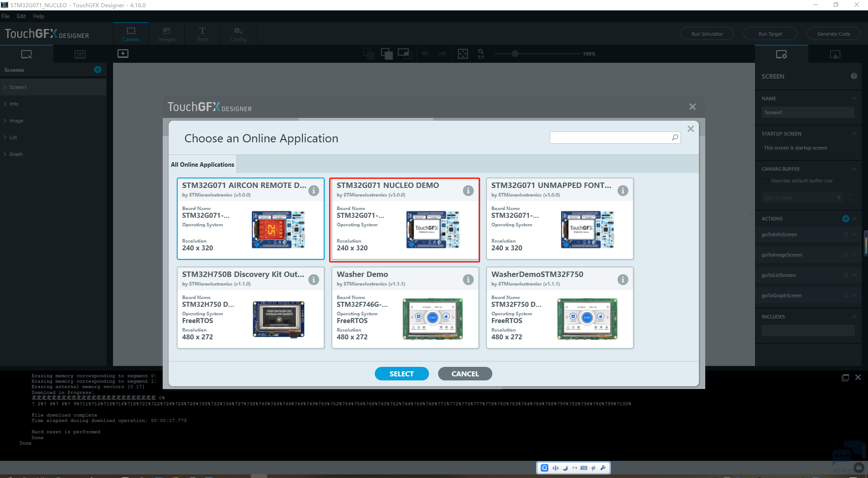
Task: Switch to the Images tab
Action: (167, 34)
